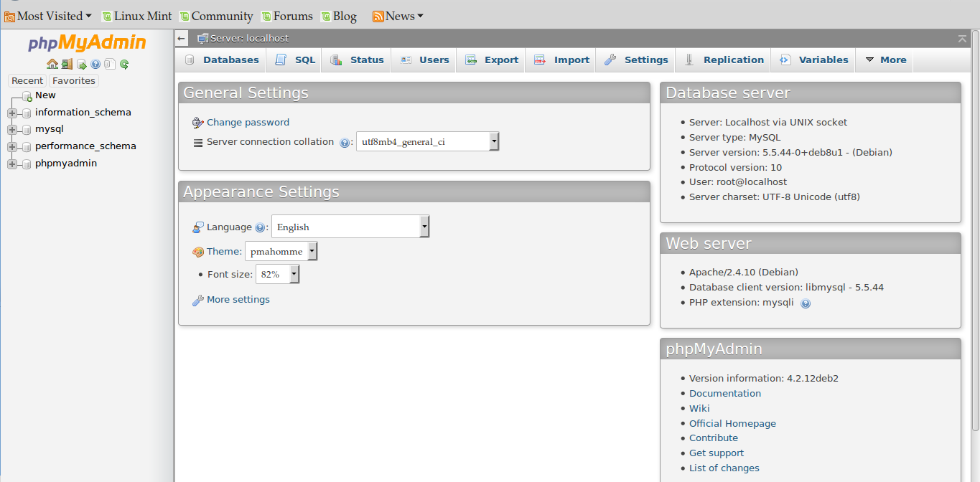This screenshot has height=482, width=980.
Task: Click the help bubble next to PHP extension mysqli
Action: tap(806, 303)
